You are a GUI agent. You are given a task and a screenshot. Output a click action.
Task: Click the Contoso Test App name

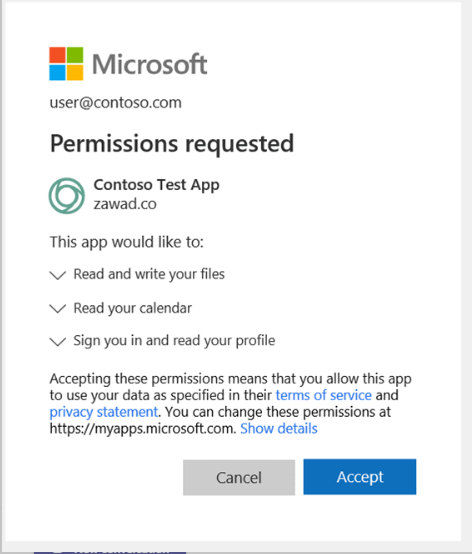[x=157, y=185]
